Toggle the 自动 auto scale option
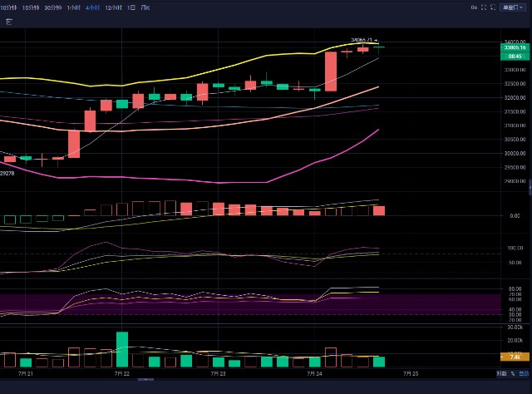This screenshot has height=394, width=532. tap(525, 374)
